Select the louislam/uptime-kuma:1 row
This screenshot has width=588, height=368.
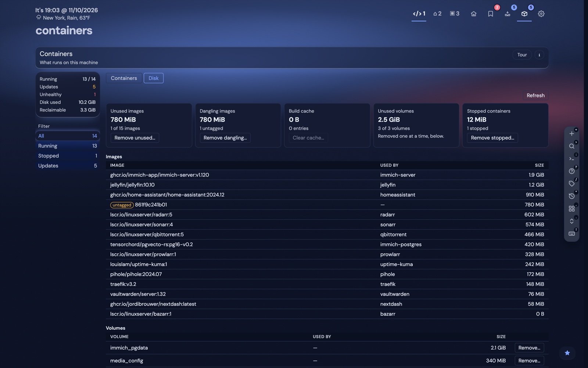[x=327, y=264]
